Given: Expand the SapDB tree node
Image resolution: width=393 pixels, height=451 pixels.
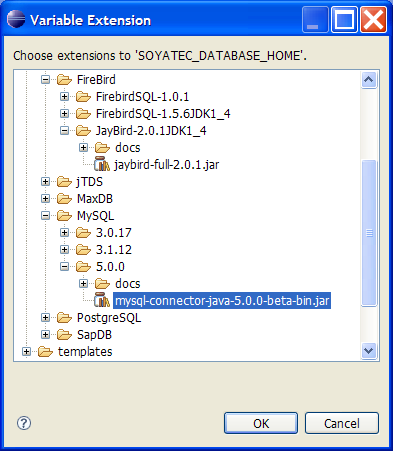Looking at the screenshot, I should tap(45, 334).
